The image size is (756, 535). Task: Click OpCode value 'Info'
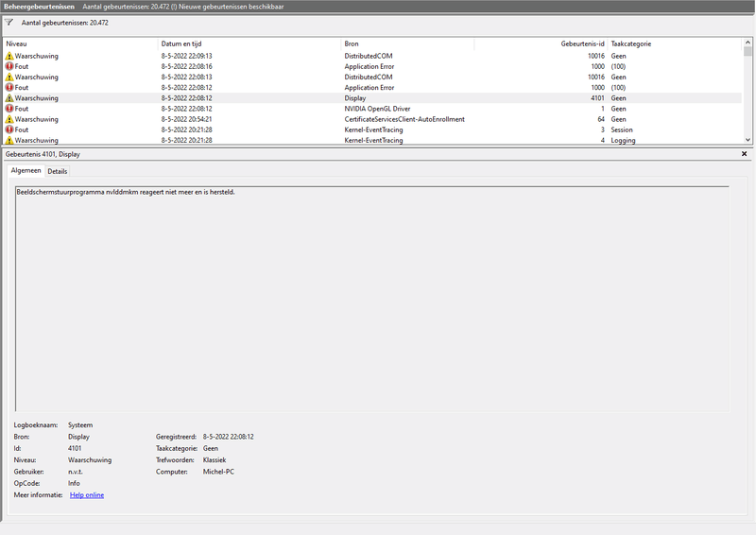point(74,483)
